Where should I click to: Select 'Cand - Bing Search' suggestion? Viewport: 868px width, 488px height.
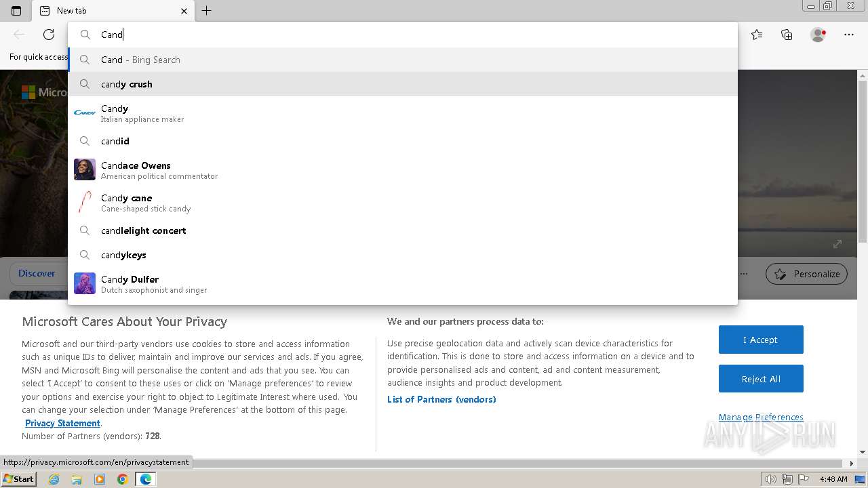click(x=403, y=60)
